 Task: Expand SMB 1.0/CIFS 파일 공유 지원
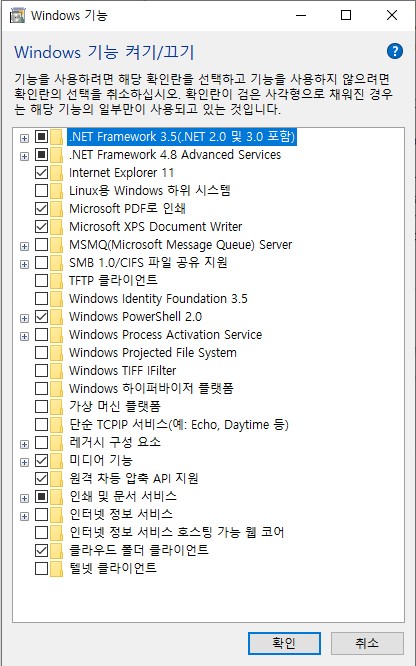[25, 264]
